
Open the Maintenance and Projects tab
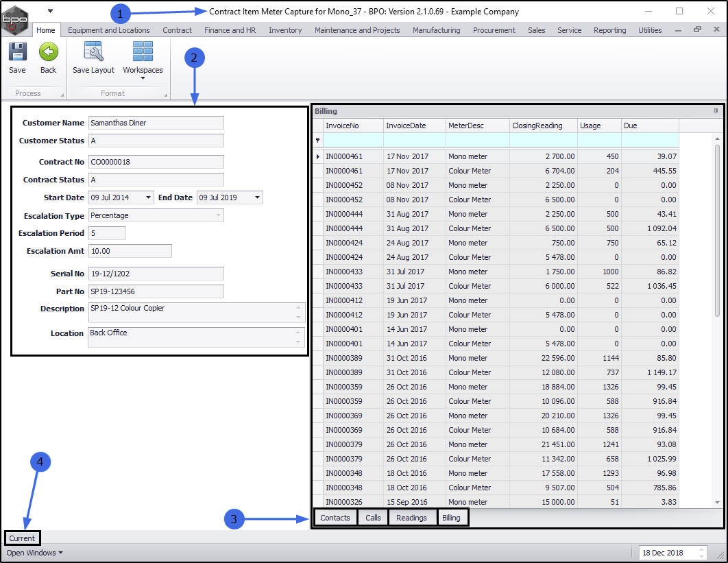click(x=357, y=30)
